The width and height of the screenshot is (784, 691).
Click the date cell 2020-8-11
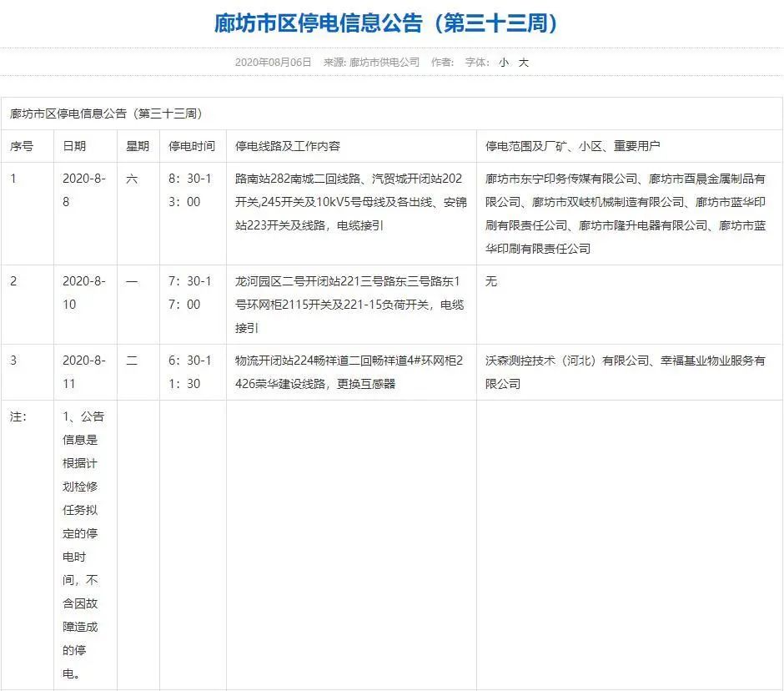[x=86, y=372]
